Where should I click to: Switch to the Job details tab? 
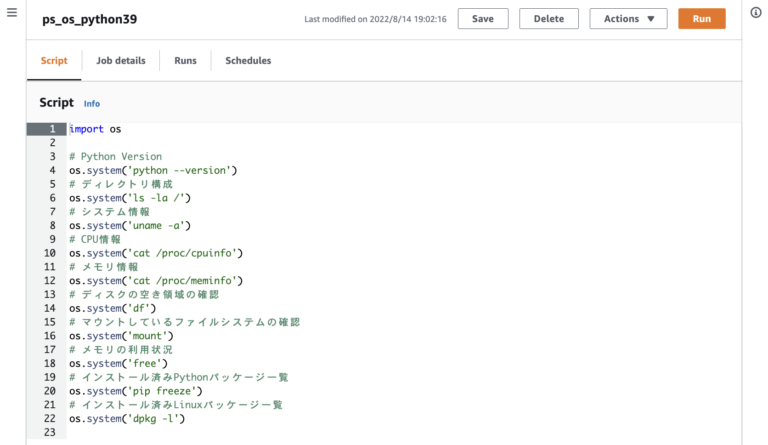pyautogui.click(x=120, y=61)
